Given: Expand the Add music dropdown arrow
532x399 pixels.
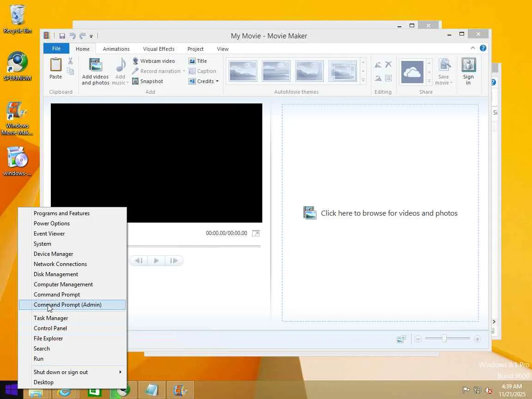Looking at the screenshot, I should (x=127, y=83).
